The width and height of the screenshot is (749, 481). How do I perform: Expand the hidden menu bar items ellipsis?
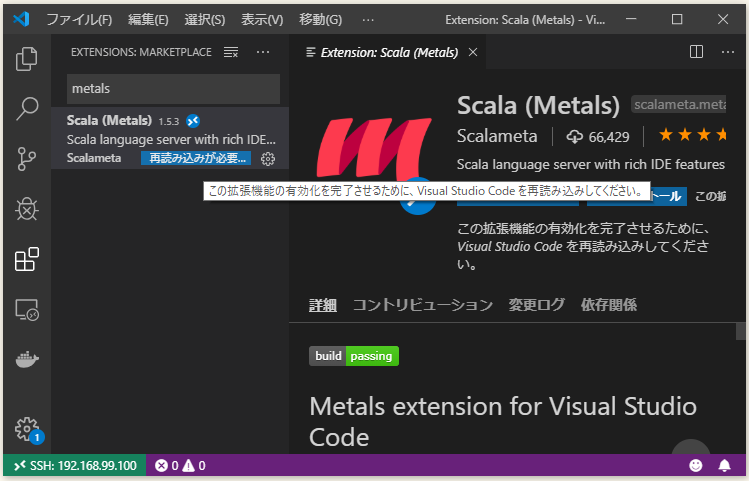[x=368, y=20]
